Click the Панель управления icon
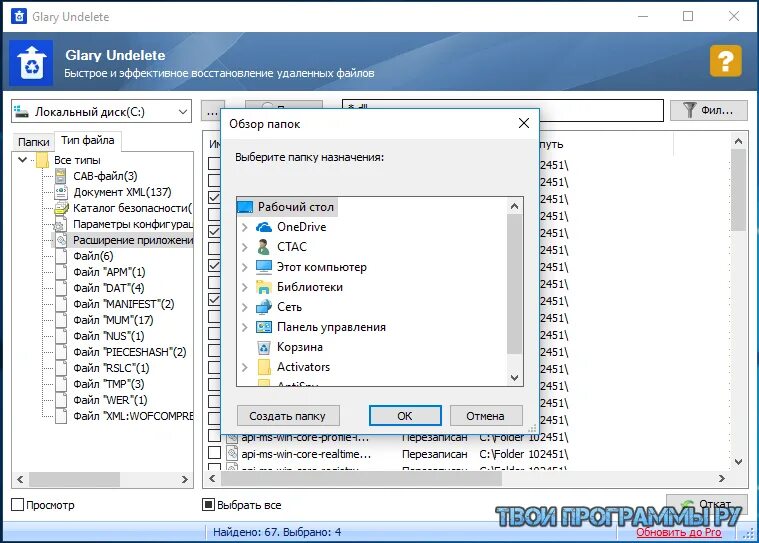 click(264, 327)
